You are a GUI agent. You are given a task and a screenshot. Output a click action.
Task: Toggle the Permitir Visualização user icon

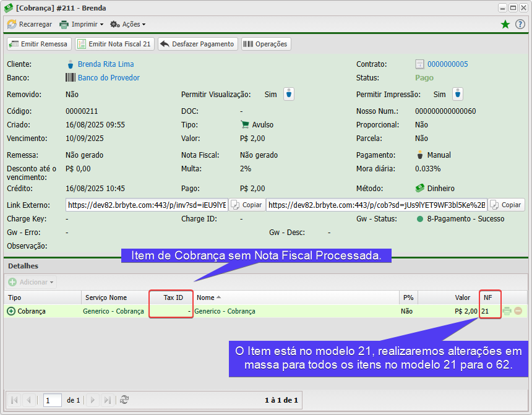[290, 94]
